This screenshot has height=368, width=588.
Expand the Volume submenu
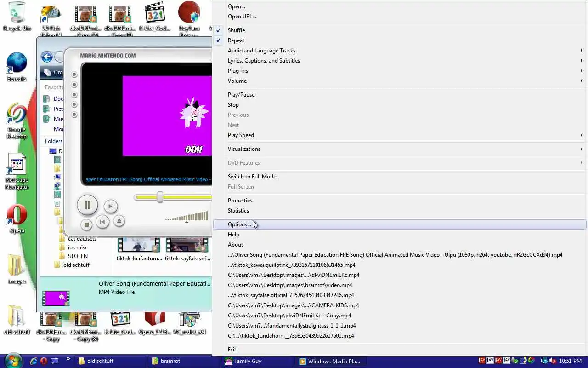pyautogui.click(x=399, y=81)
